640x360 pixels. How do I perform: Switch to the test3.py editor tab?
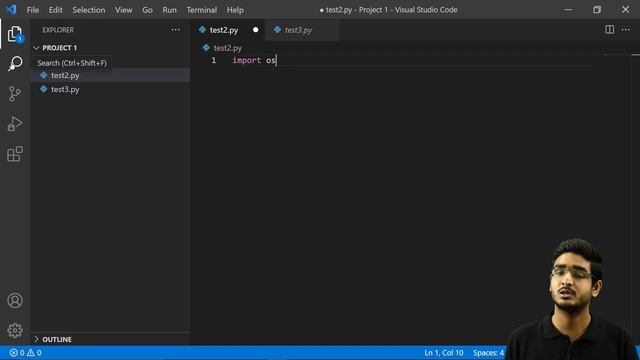tap(302, 30)
